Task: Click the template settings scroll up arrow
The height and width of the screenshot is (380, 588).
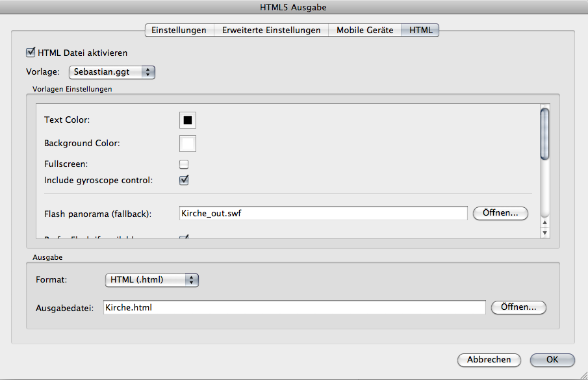Action: pyautogui.click(x=545, y=223)
